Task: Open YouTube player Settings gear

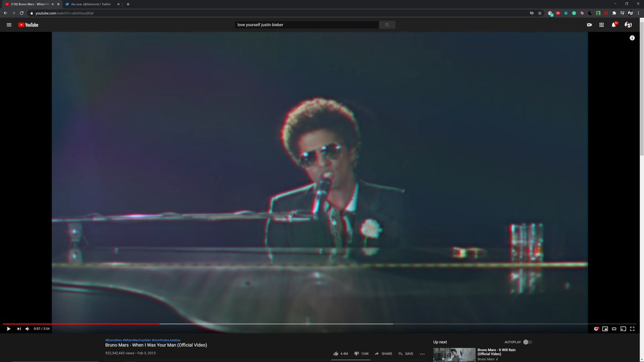Action: pos(596,329)
